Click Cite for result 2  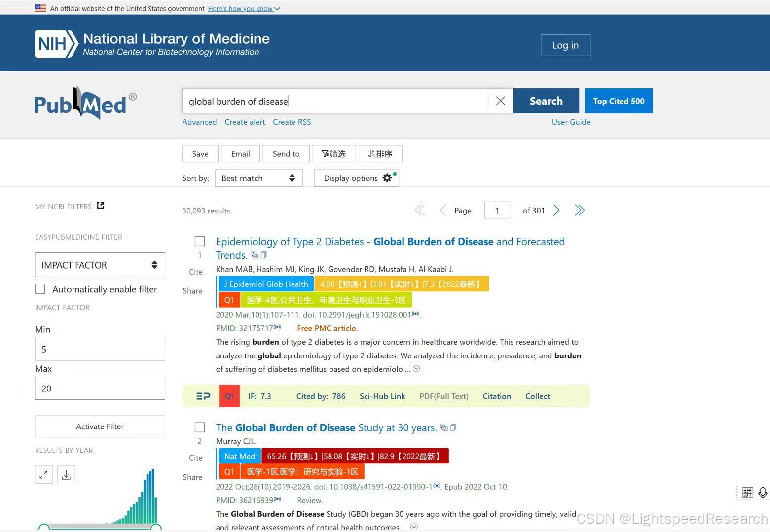click(x=196, y=458)
